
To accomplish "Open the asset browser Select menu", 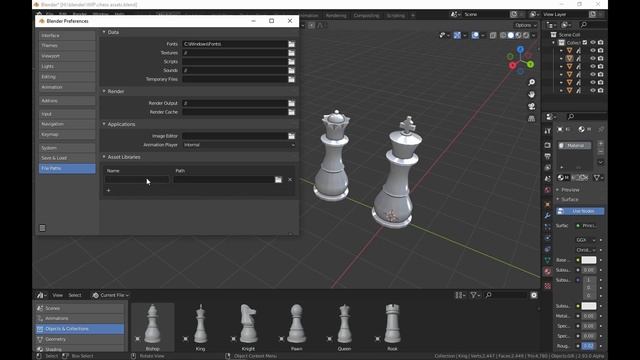I will 75,295.
